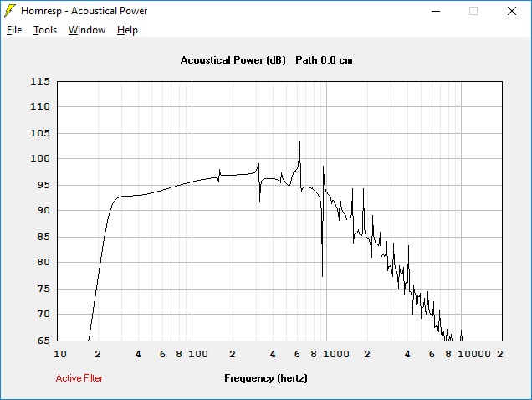The width and height of the screenshot is (532, 400).
Task: Click the red Active Filter label
Action: point(79,378)
